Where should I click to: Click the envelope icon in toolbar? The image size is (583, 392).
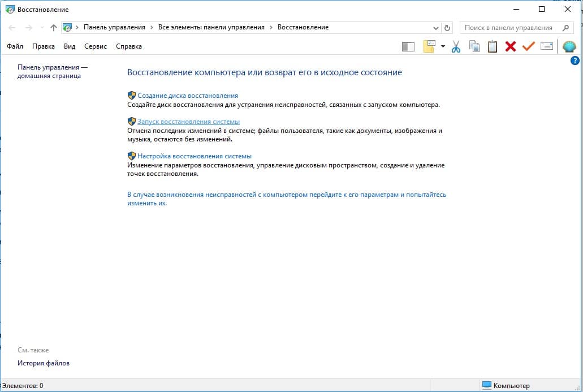547,47
